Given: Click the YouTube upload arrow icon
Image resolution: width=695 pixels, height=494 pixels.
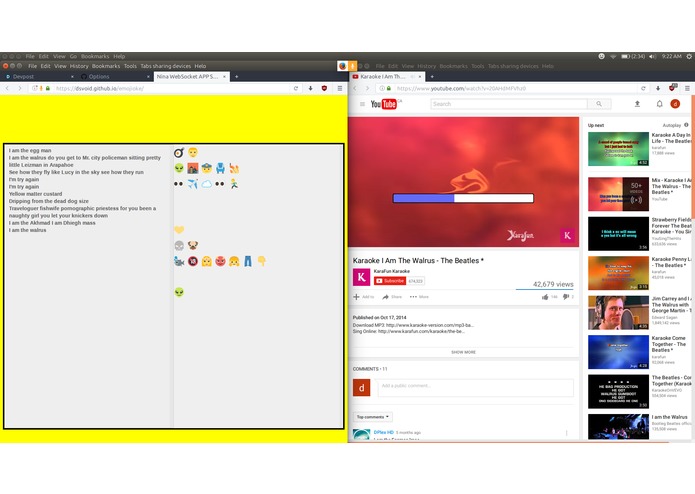Looking at the screenshot, I should tap(637, 104).
